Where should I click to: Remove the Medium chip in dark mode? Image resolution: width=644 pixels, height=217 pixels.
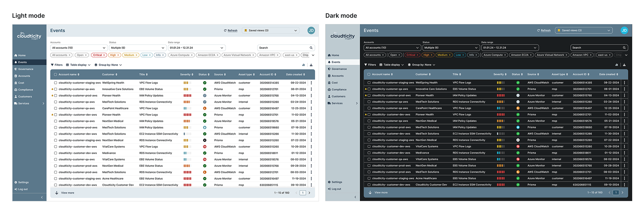450,55
